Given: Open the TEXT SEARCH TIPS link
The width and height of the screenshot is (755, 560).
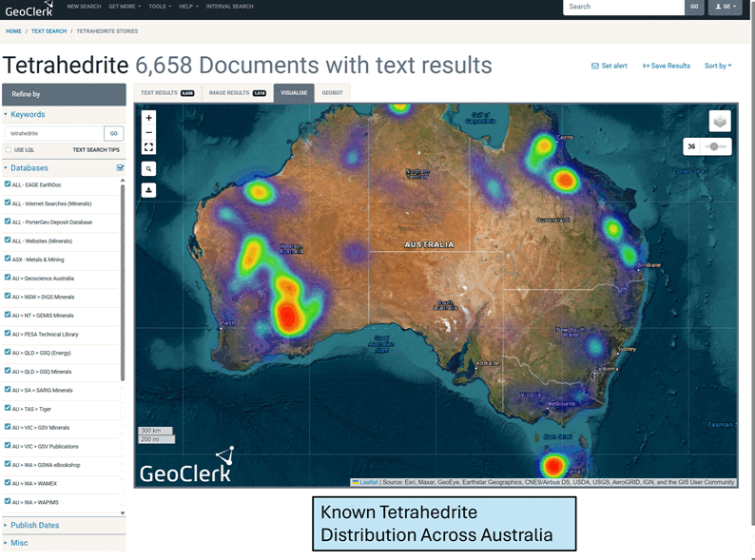Looking at the screenshot, I should [x=96, y=150].
